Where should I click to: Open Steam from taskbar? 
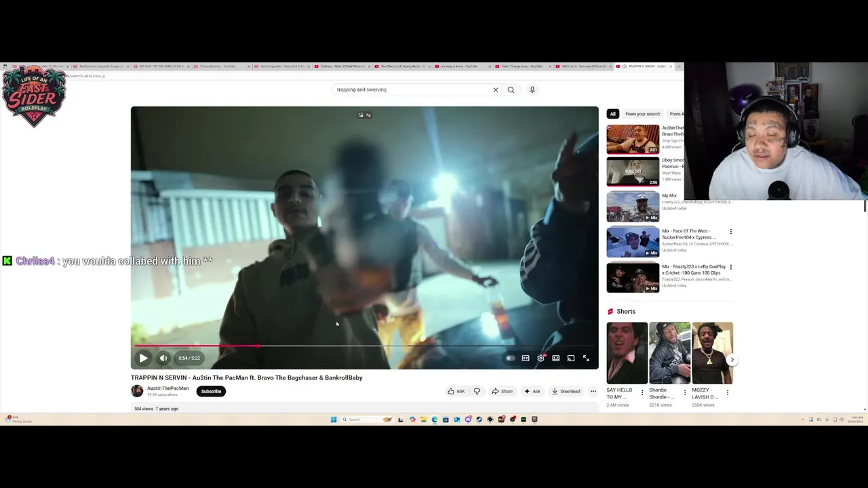pos(479,420)
